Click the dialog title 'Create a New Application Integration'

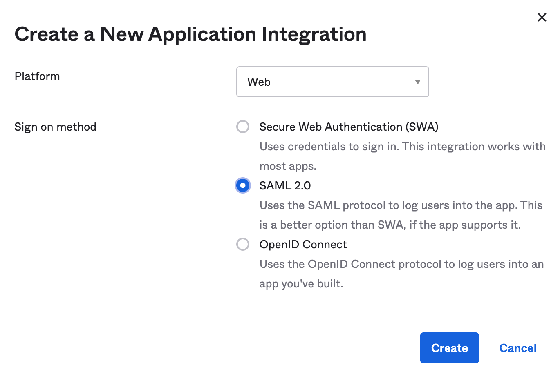pos(190,34)
